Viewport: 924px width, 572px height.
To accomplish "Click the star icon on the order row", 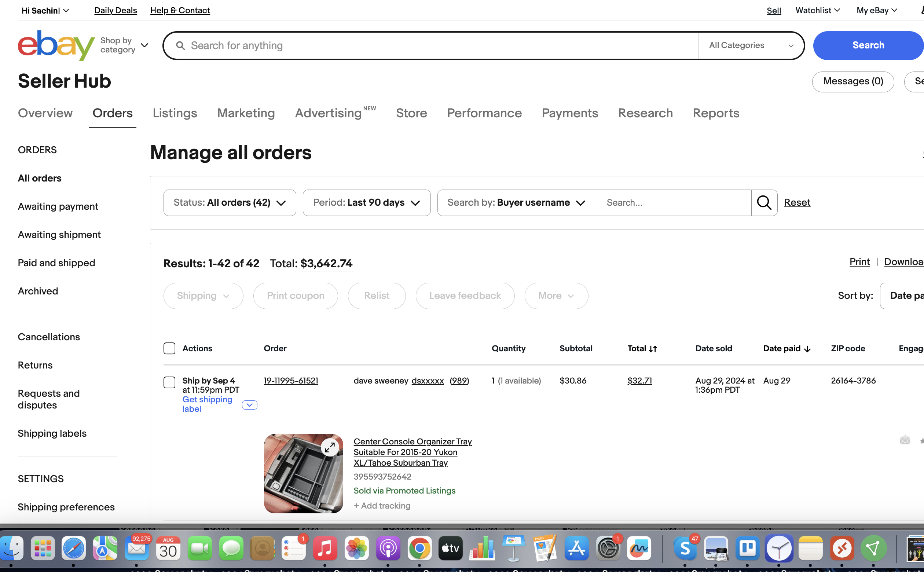I will coord(922,440).
